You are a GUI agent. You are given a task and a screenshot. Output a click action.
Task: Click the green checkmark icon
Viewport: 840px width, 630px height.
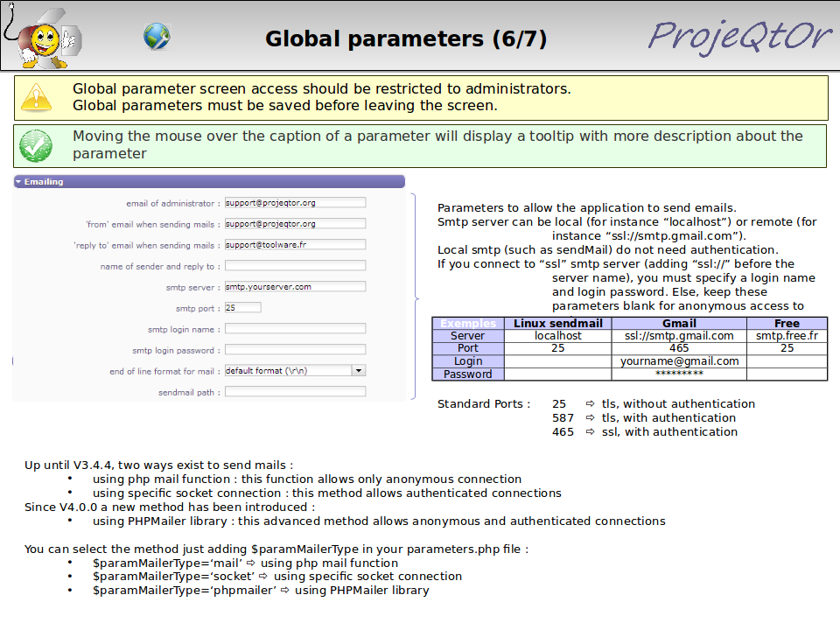[x=36, y=145]
